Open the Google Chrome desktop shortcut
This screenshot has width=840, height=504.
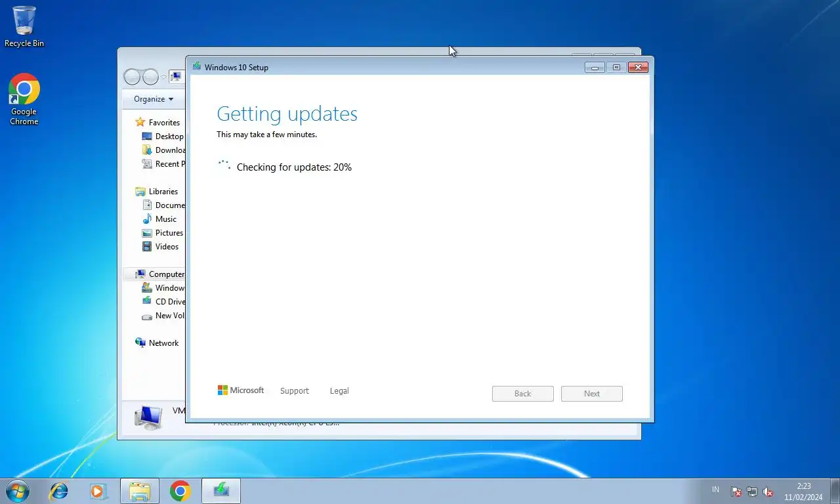24,99
